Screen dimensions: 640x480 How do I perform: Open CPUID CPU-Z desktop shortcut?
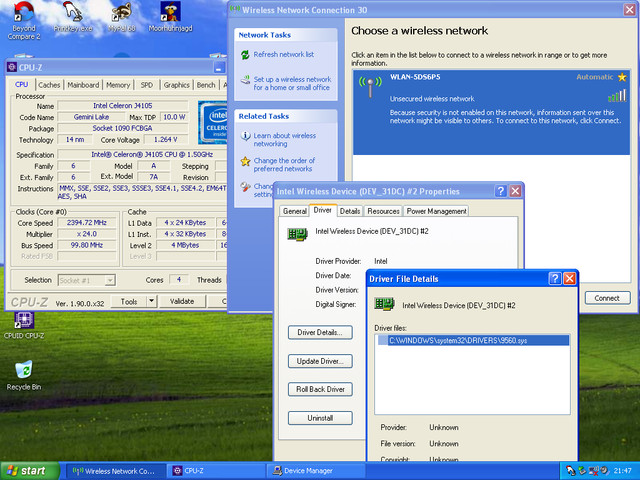click(24, 325)
